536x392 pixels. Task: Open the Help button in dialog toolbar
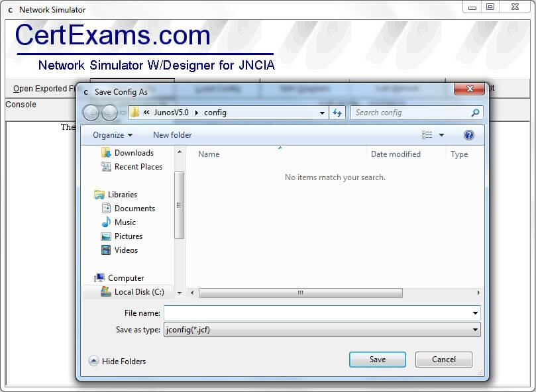pos(469,135)
